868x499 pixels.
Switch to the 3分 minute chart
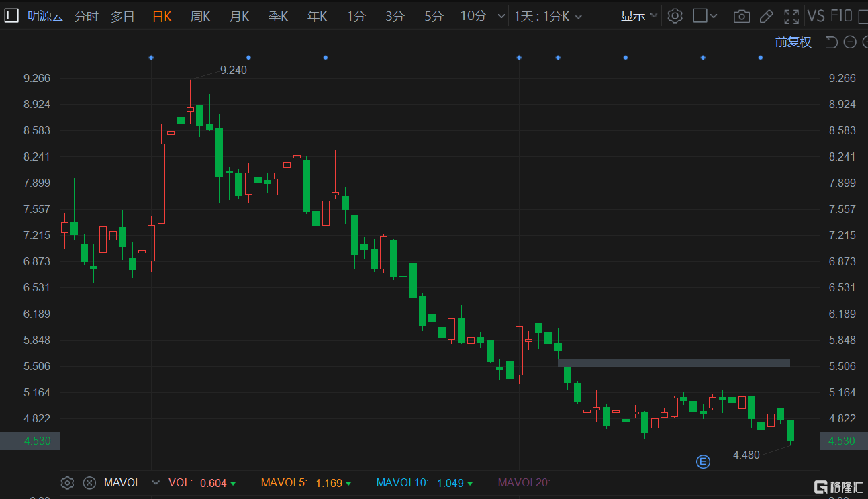click(395, 16)
